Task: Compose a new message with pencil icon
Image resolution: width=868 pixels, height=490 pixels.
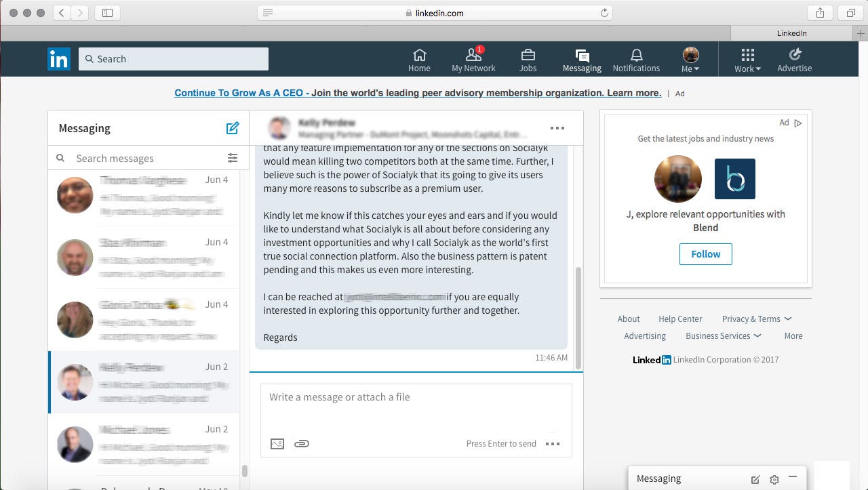Action: point(233,127)
